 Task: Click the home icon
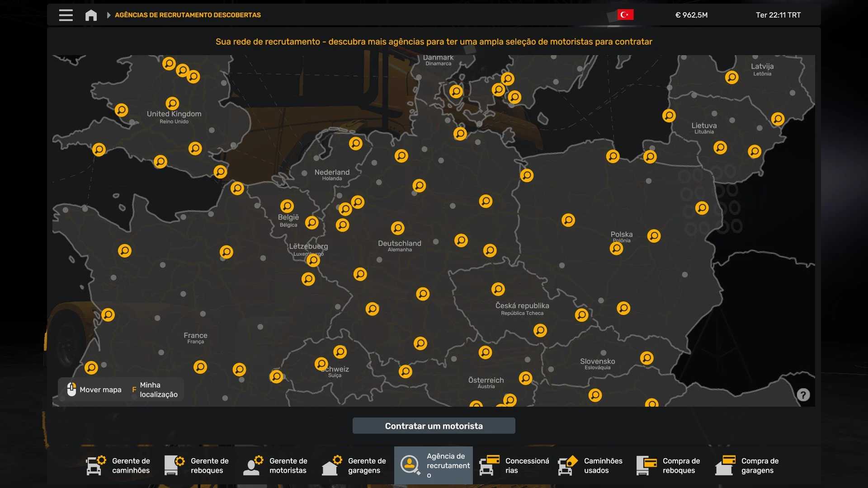91,15
